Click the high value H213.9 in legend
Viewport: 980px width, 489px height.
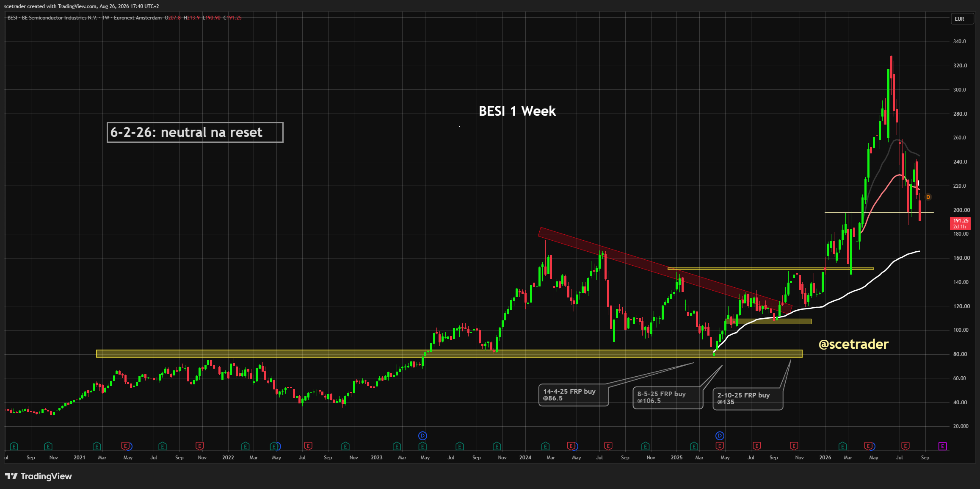click(192, 18)
